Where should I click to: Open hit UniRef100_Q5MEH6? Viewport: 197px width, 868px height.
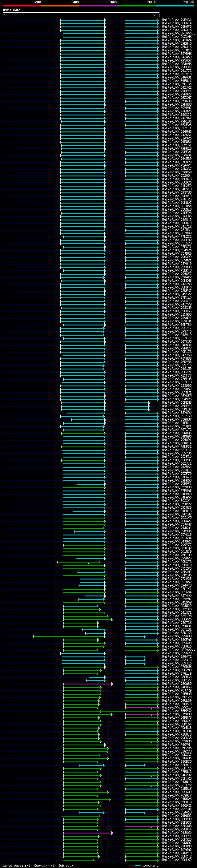click(177, 403)
